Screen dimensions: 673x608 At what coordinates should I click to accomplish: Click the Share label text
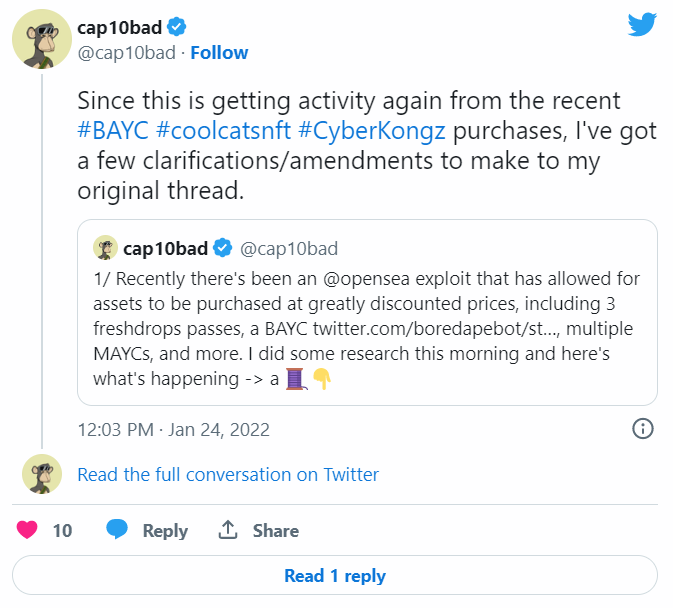click(275, 531)
